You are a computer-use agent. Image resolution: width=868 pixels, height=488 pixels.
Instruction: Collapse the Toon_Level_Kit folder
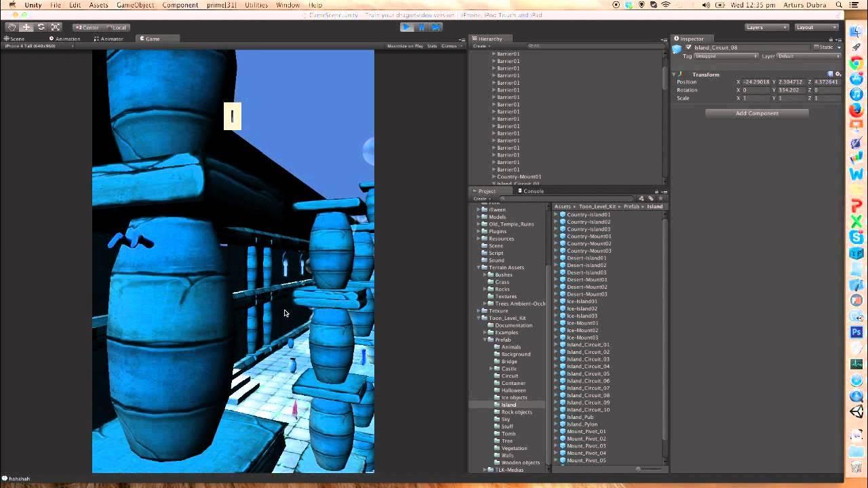pos(478,318)
